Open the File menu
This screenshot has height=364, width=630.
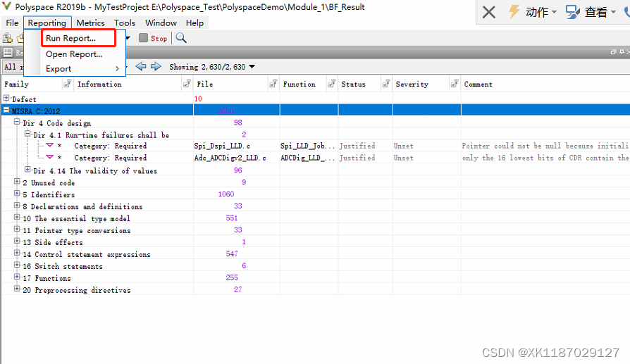pos(12,23)
